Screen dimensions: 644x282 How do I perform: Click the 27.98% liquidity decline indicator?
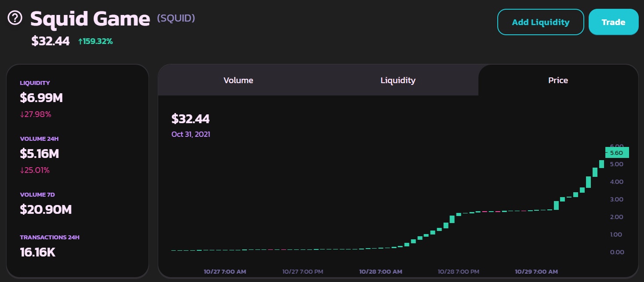(35, 114)
